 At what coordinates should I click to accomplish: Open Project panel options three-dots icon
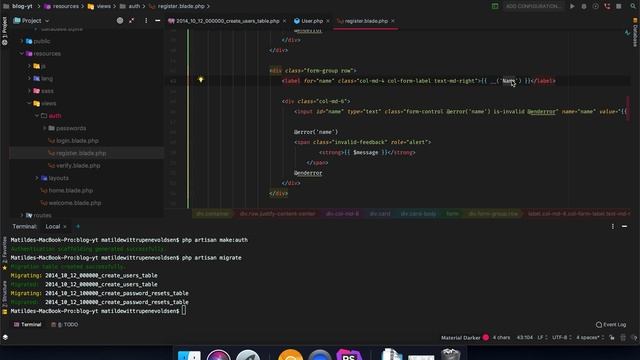click(x=146, y=20)
